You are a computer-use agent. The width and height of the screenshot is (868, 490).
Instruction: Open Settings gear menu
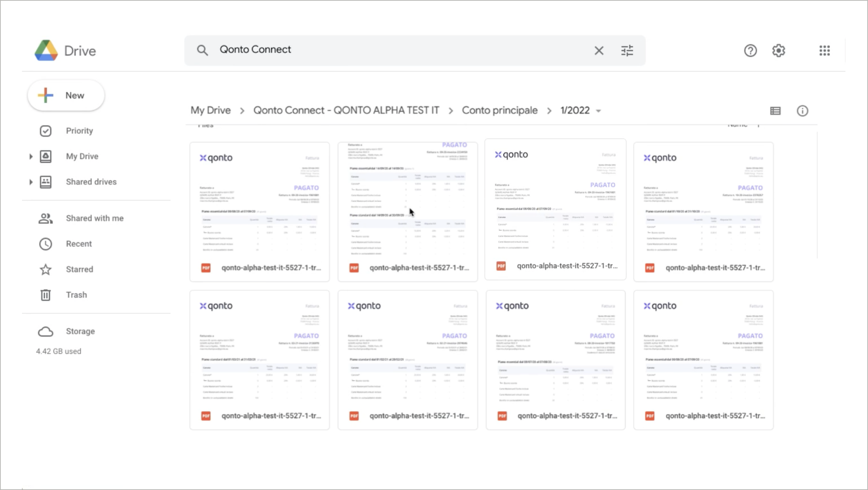pyautogui.click(x=779, y=50)
